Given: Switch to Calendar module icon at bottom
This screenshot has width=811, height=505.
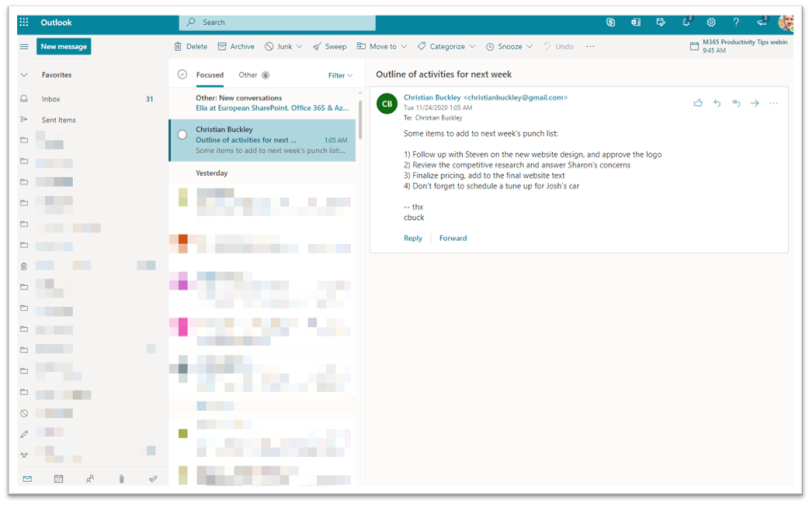Looking at the screenshot, I should (x=58, y=479).
